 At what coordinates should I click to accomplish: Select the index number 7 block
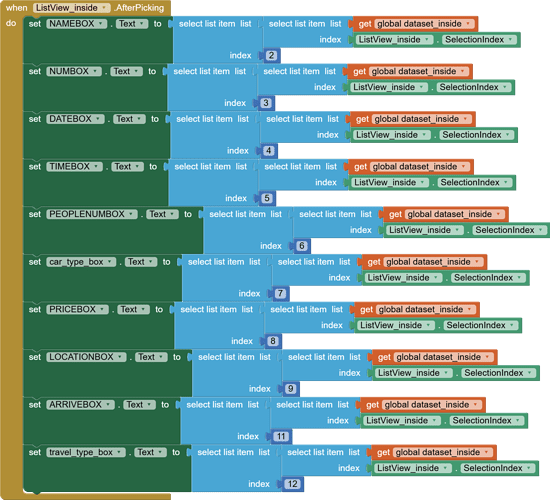tap(280, 293)
